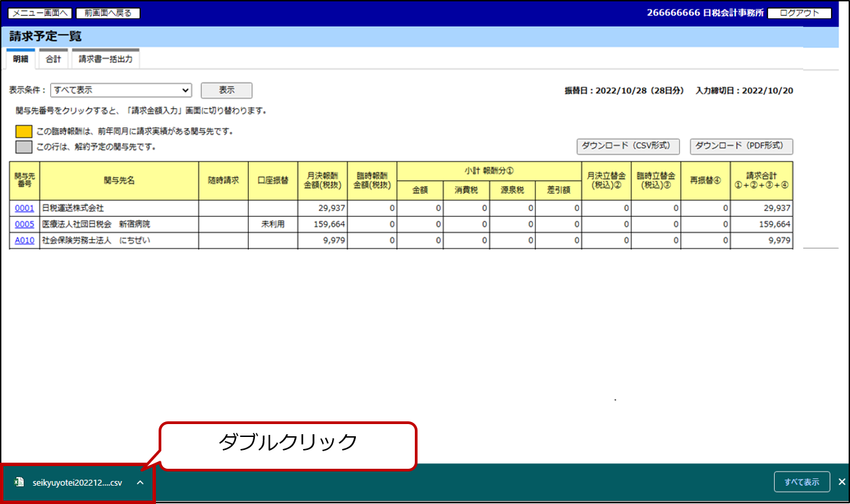
Task: Click すべて表示 in the download bar
Action: (x=801, y=482)
